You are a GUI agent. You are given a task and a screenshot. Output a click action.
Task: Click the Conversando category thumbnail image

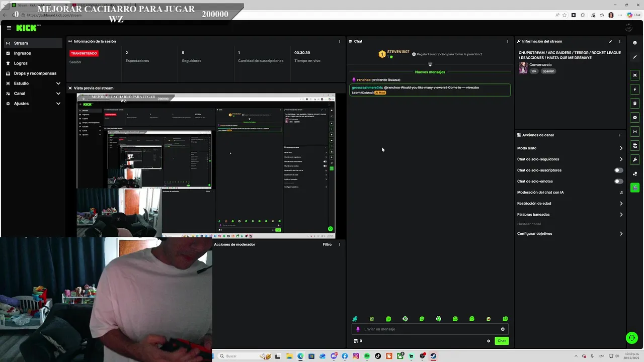coord(523,68)
